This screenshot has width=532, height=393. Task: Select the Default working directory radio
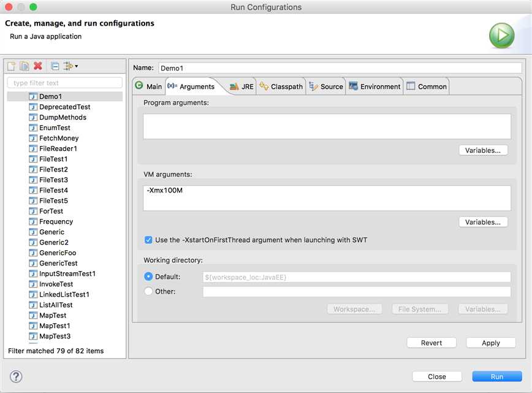[148, 277]
